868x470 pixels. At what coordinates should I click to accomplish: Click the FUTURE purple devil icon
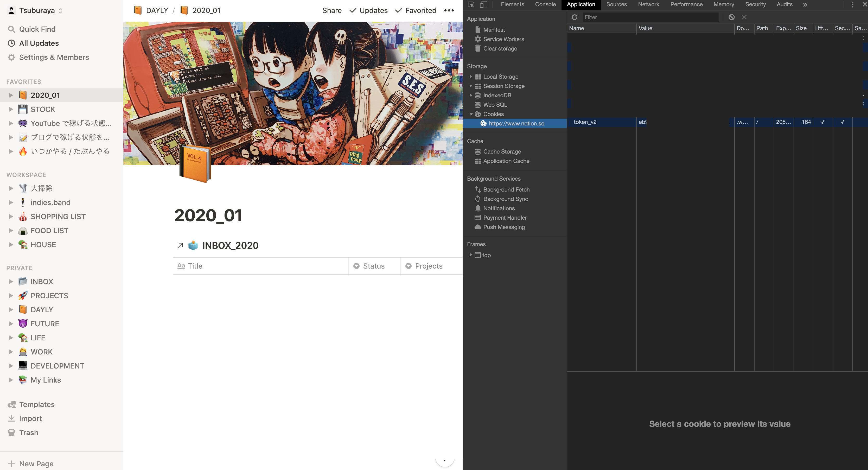[x=23, y=324]
